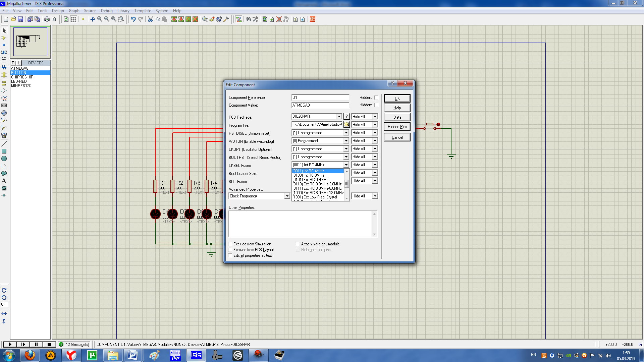Open the Library menu
644x362 pixels.
[123, 11]
